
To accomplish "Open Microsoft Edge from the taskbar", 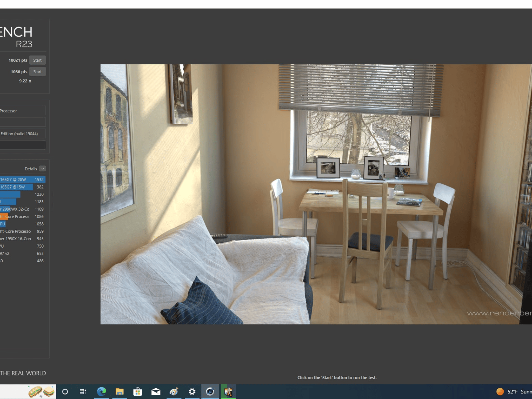I will point(102,391).
